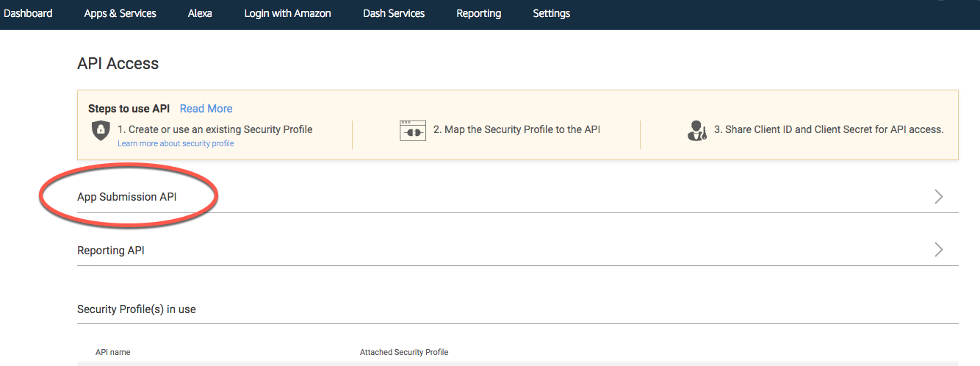Switch to Reporting in the top navigation
The image size is (980, 366).
click(x=478, y=13)
